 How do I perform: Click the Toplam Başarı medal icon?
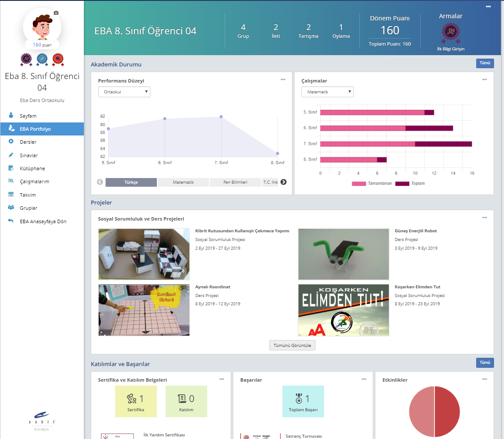pyautogui.click(x=299, y=399)
